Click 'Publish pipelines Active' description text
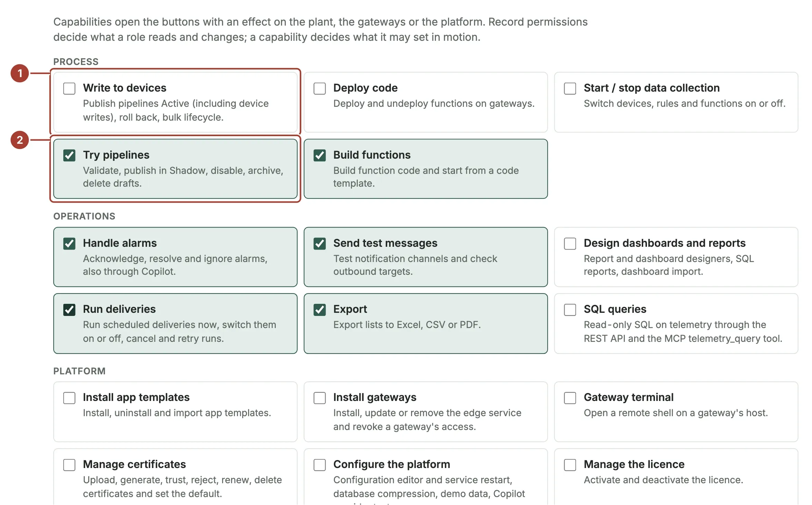 (x=176, y=110)
